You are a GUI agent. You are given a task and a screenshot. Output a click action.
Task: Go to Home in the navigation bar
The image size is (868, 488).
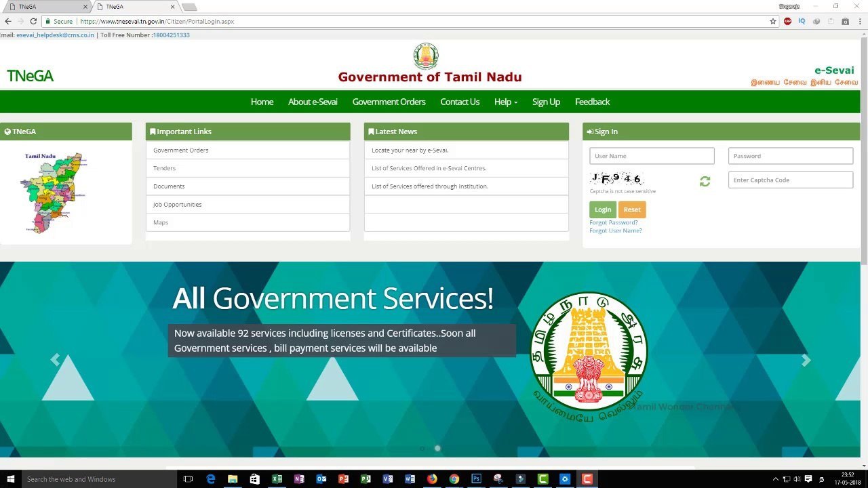point(262,102)
